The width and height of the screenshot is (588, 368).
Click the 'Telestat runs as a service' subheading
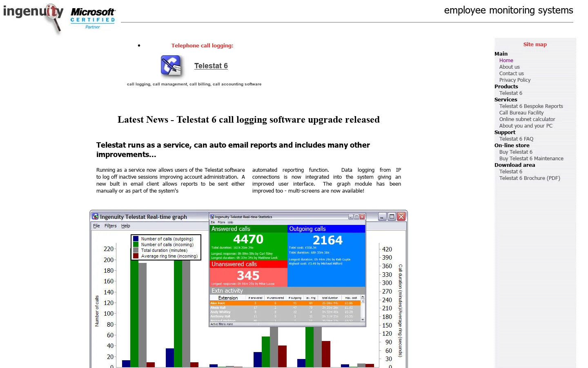(233, 150)
